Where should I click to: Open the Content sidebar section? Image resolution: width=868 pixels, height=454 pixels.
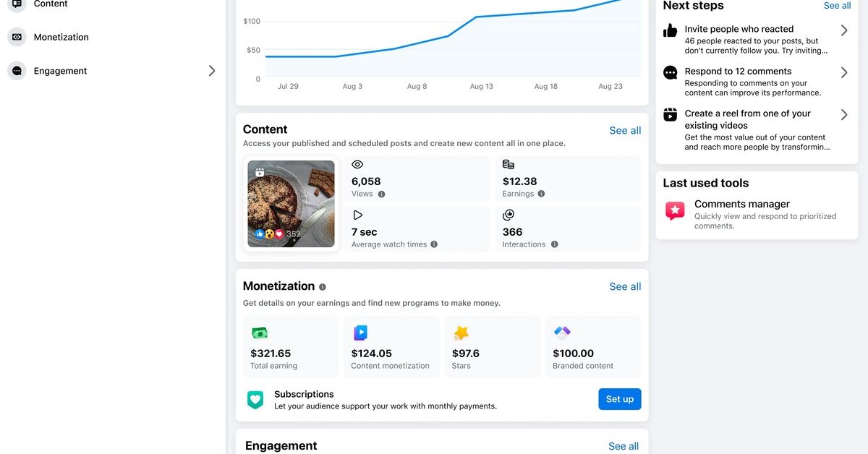51,4
